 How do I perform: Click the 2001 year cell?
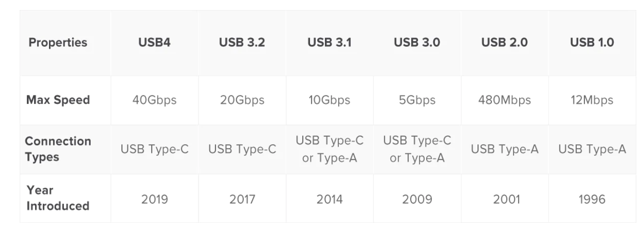pyautogui.click(x=504, y=199)
